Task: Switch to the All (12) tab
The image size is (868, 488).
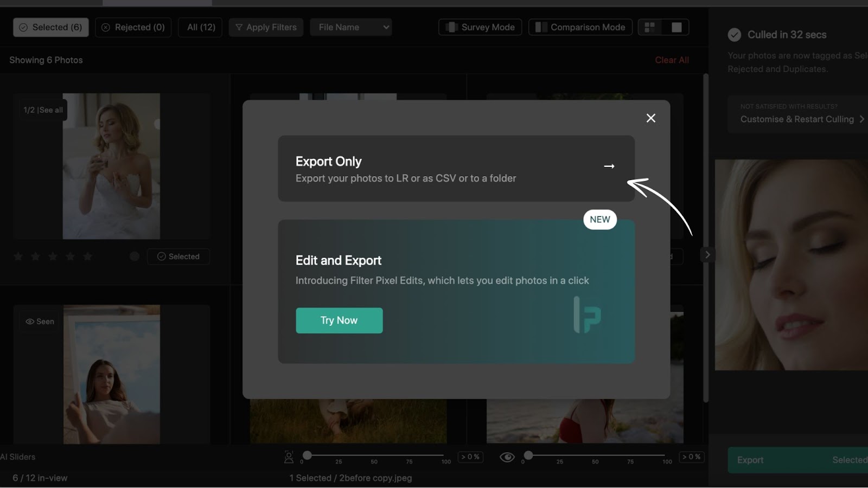Action: (201, 27)
